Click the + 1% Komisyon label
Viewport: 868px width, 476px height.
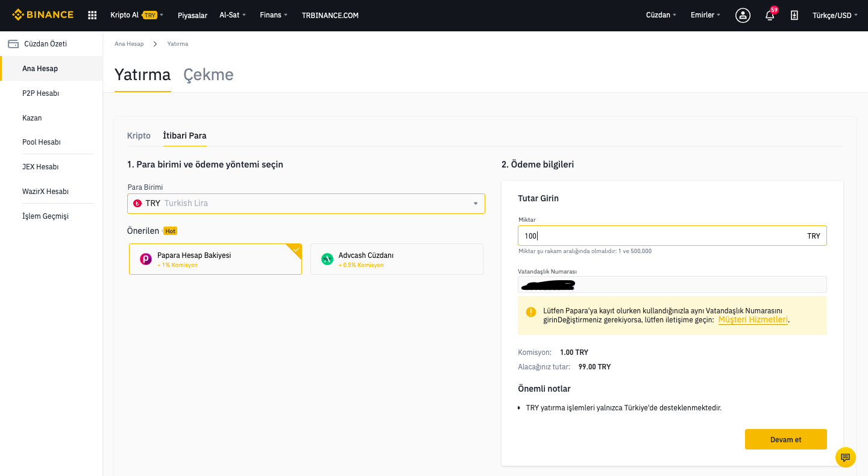(177, 265)
